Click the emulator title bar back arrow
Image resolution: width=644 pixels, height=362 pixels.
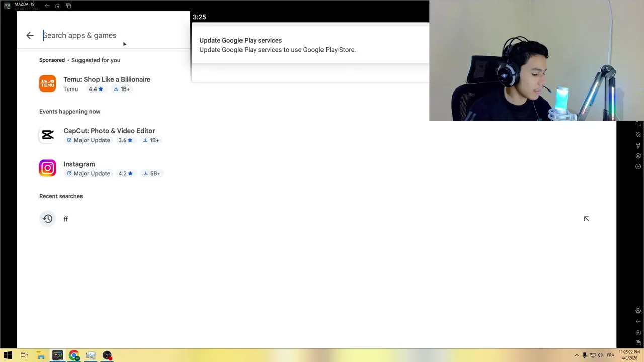click(x=47, y=6)
